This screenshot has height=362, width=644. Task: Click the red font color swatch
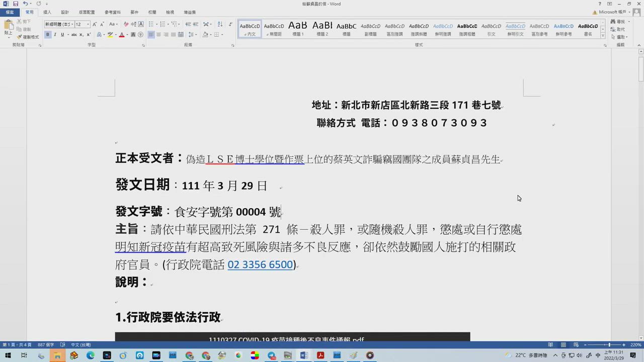point(121,35)
